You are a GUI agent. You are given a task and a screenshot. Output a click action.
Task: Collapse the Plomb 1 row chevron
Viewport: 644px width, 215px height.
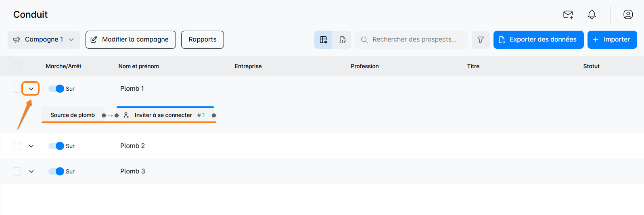[31, 89]
